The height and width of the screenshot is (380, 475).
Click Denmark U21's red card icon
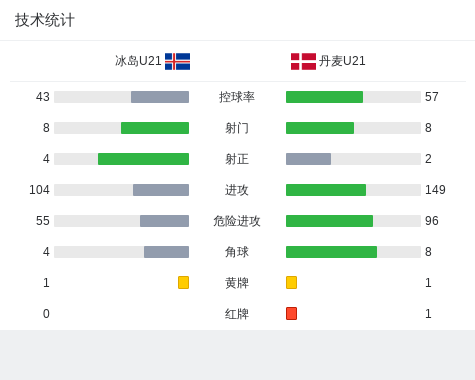[291, 313]
